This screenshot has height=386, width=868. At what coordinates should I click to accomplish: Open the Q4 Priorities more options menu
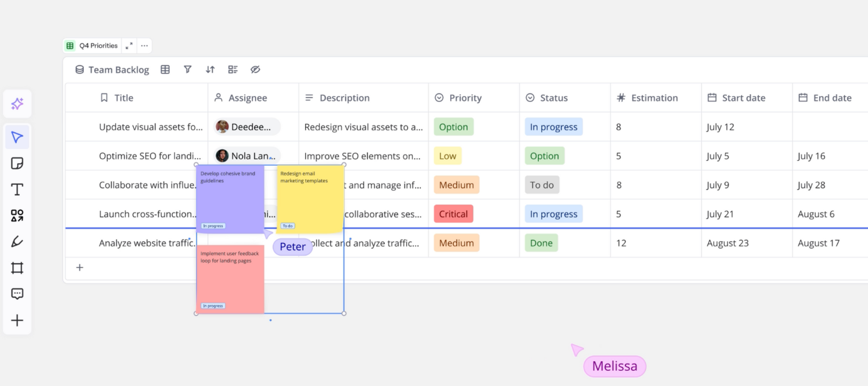tap(144, 46)
